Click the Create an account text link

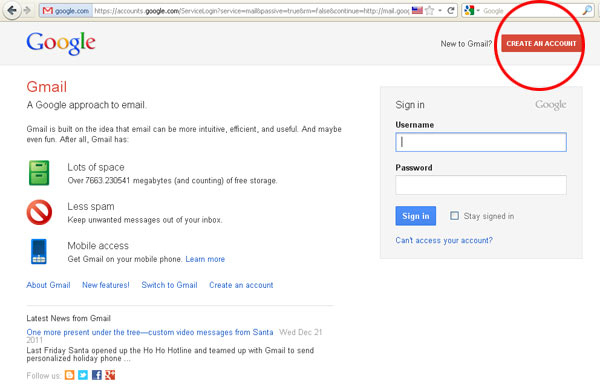(241, 285)
